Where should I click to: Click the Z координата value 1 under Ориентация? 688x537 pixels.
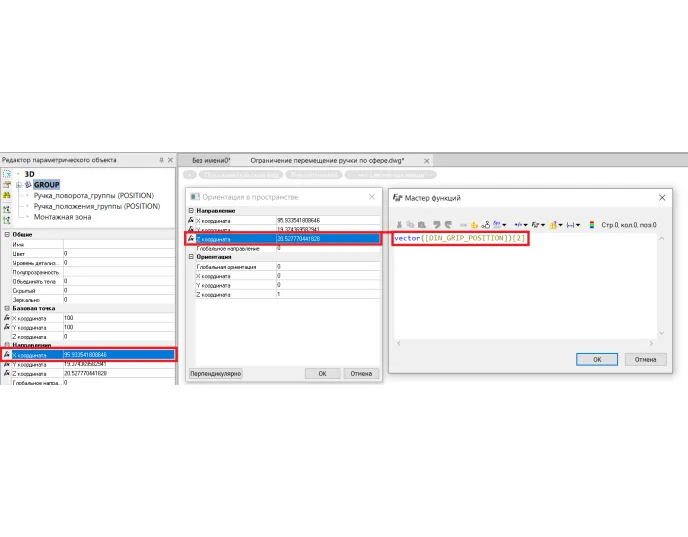(x=328, y=294)
